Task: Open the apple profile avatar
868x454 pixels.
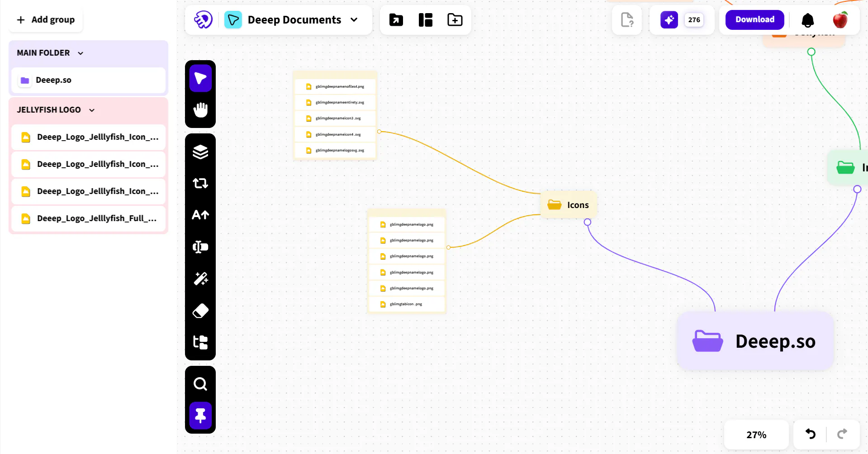Action: [840, 20]
